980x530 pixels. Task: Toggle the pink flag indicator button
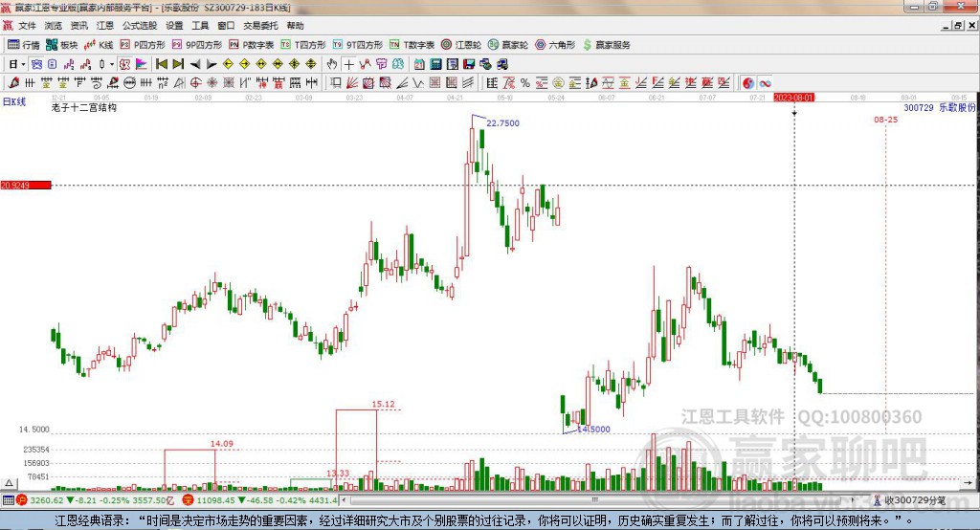coord(142,64)
